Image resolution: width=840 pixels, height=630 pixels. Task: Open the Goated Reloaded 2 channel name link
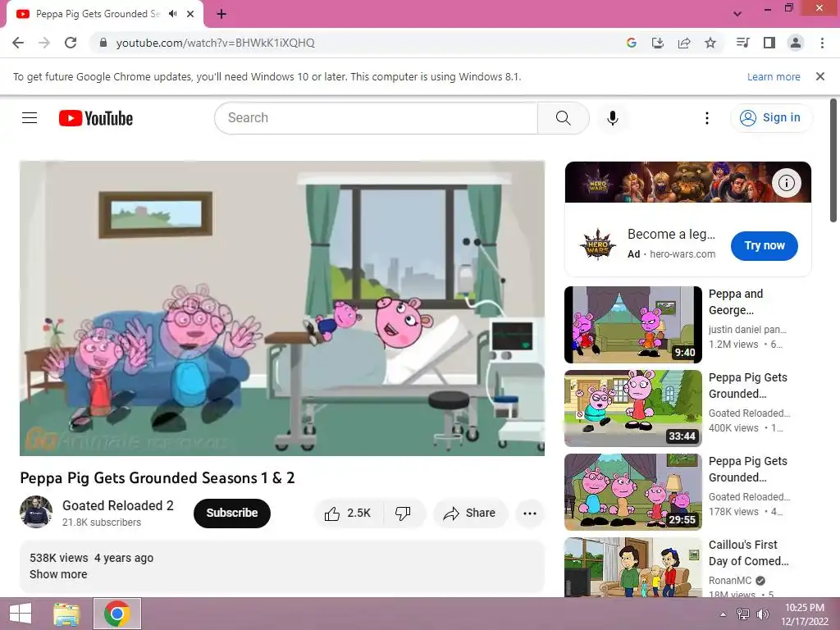point(118,505)
